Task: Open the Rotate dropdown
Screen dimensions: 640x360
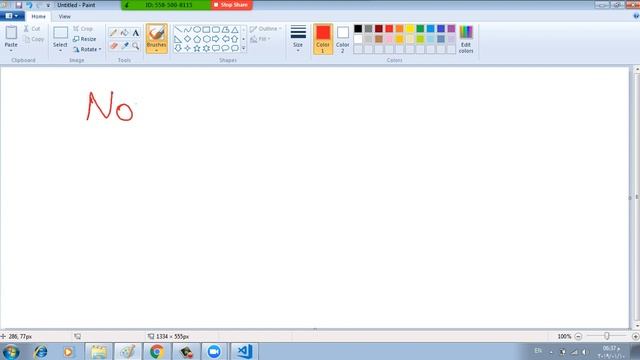Action: [x=87, y=49]
